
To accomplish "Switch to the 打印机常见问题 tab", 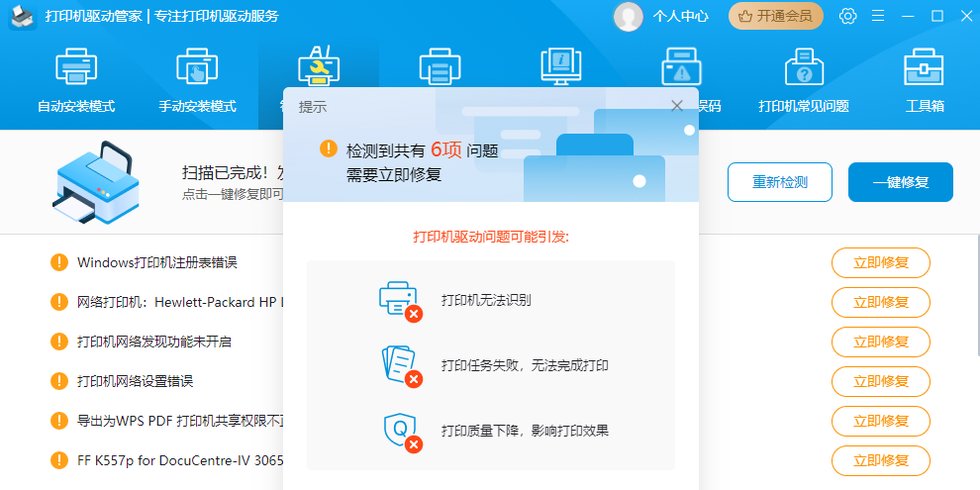I will point(803,106).
